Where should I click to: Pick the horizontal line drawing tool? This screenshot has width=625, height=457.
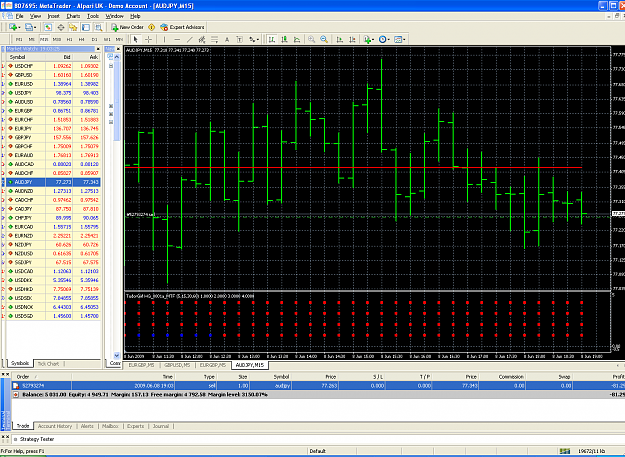click(177, 39)
